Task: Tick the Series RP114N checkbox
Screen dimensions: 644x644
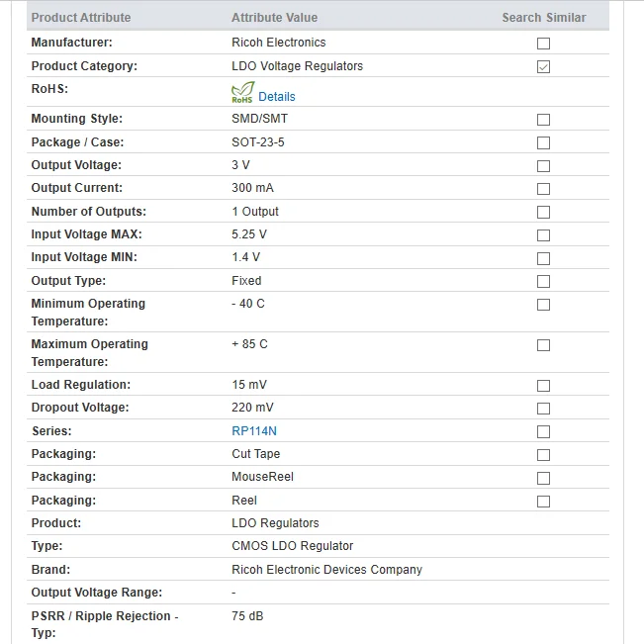Action: tap(543, 431)
